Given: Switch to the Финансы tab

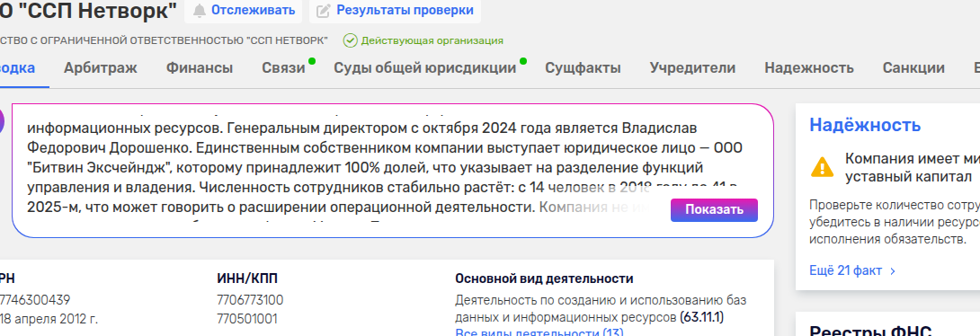Looking at the screenshot, I should point(200,68).
